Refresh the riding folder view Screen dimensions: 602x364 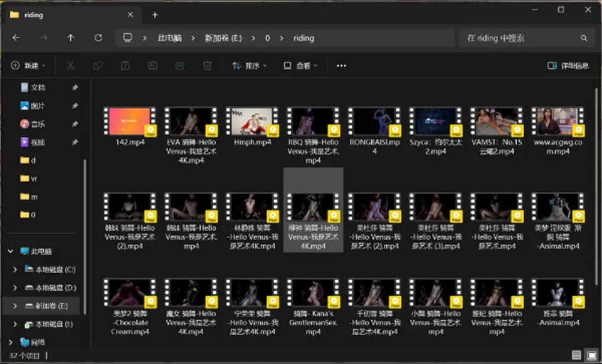point(98,38)
